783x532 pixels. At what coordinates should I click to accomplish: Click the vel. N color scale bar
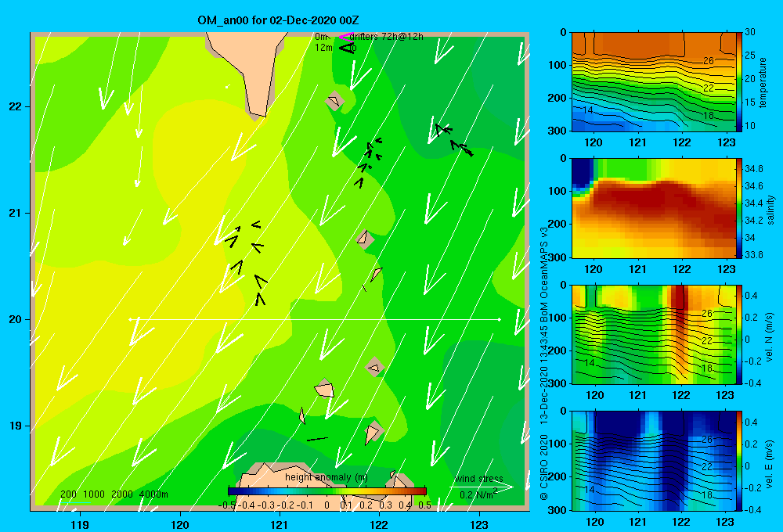(739, 334)
